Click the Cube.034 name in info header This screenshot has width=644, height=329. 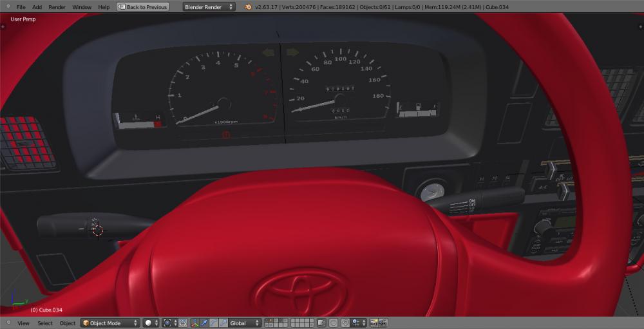(497, 7)
